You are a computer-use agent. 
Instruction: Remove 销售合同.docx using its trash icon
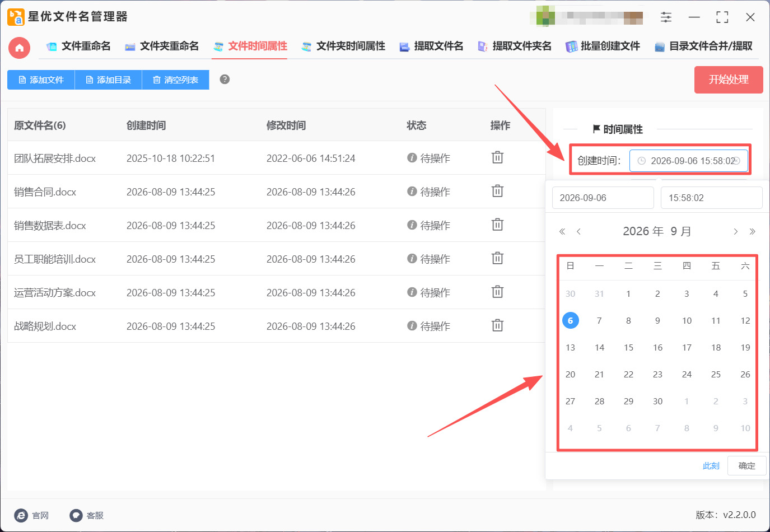pyautogui.click(x=497, y=191)
